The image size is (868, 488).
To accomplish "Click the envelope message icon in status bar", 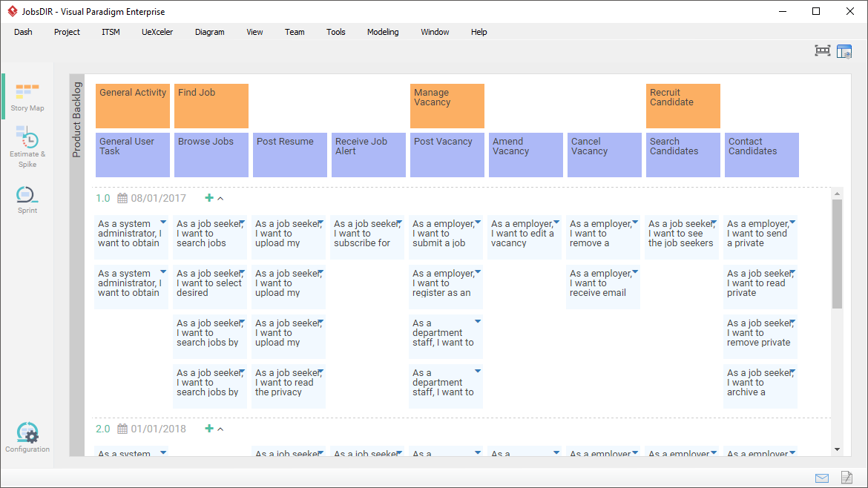I will pyautogui.click(x=822, y=478).
